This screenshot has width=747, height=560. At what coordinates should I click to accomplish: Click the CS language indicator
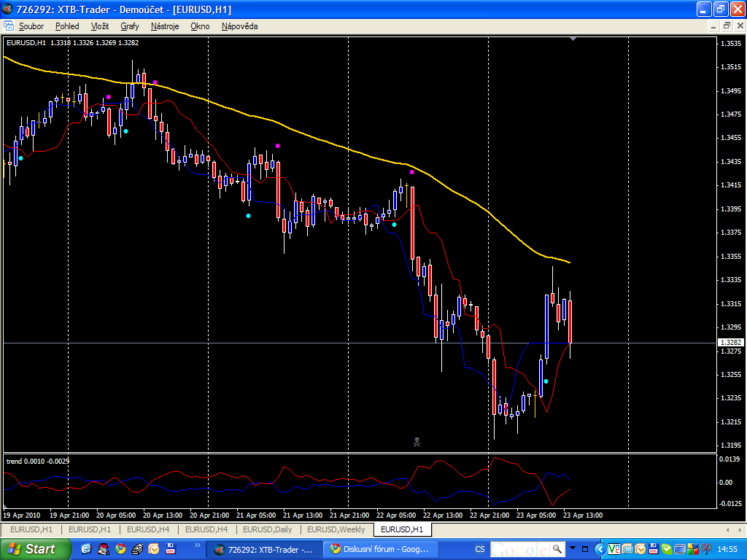480,549
